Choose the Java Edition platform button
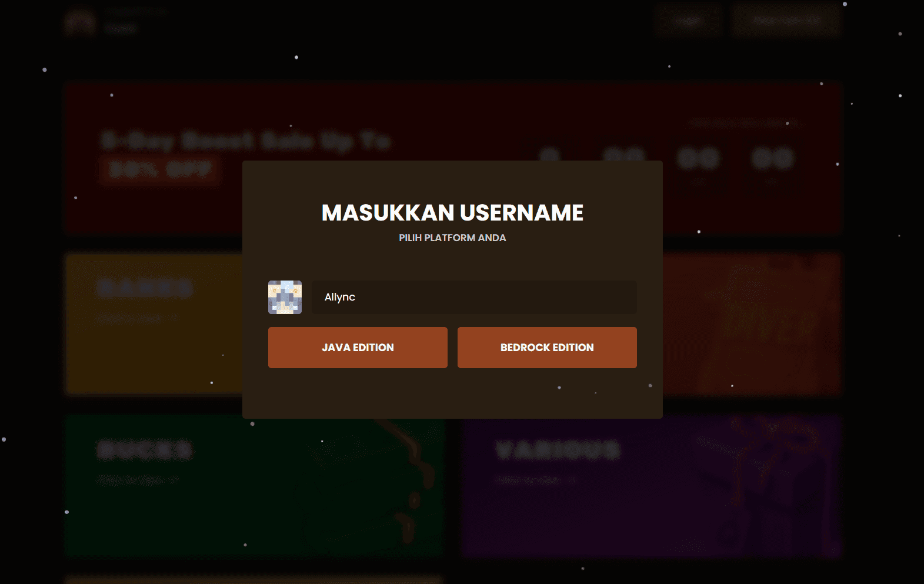 point(358,348)
